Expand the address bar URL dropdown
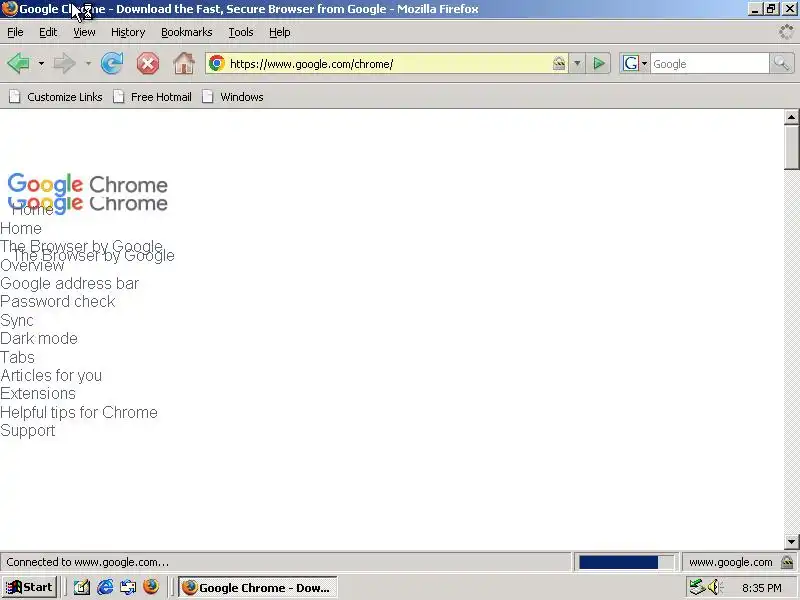 577,64
